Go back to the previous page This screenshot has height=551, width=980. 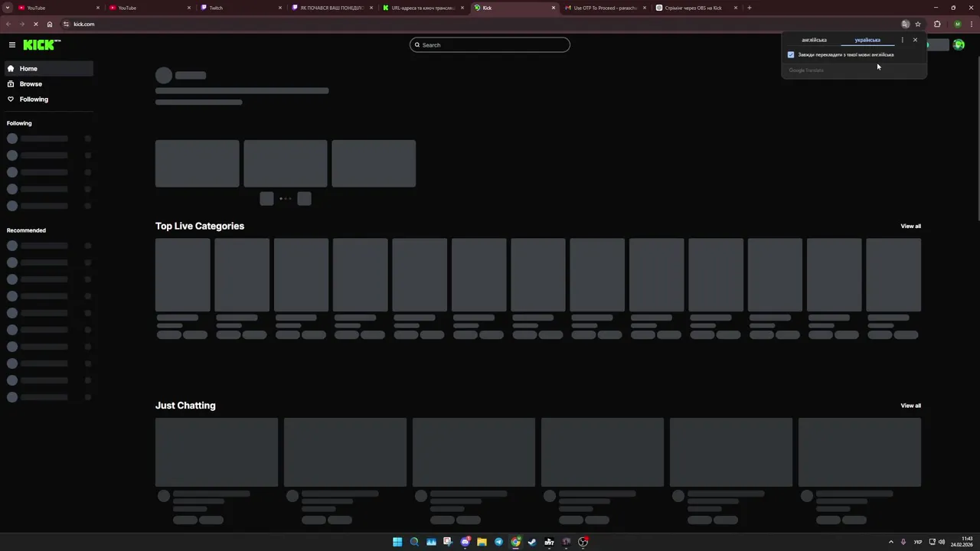tap(8, 24)
